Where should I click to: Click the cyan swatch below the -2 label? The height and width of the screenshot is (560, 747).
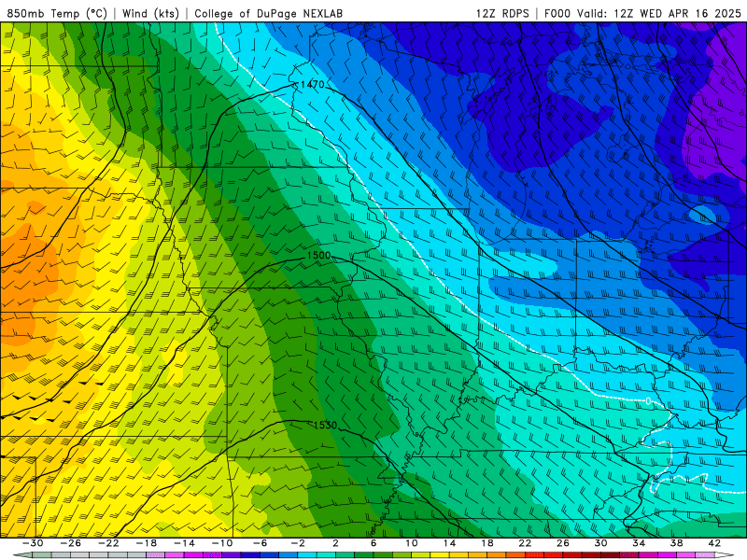(307, 555)
